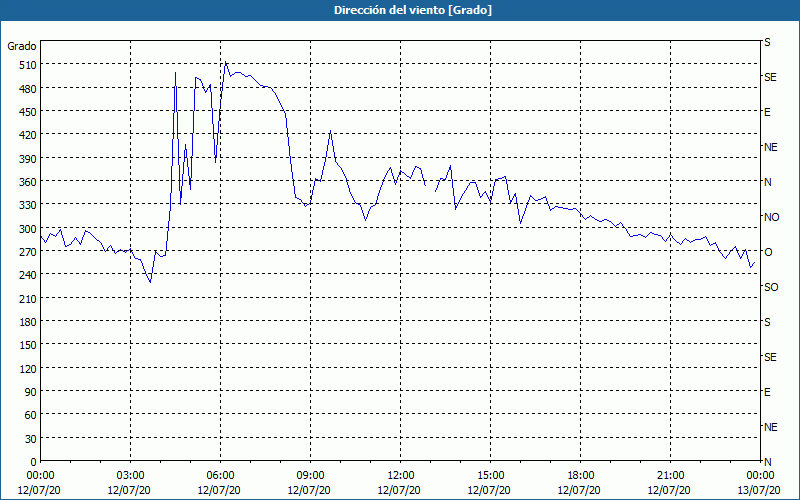Click the 00:00 time label above 13/07/20

click(760, 476)
